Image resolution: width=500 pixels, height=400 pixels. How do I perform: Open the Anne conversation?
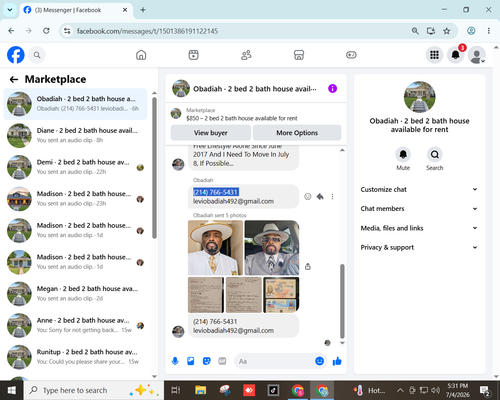pyautogui.click(x=75, y=325)
